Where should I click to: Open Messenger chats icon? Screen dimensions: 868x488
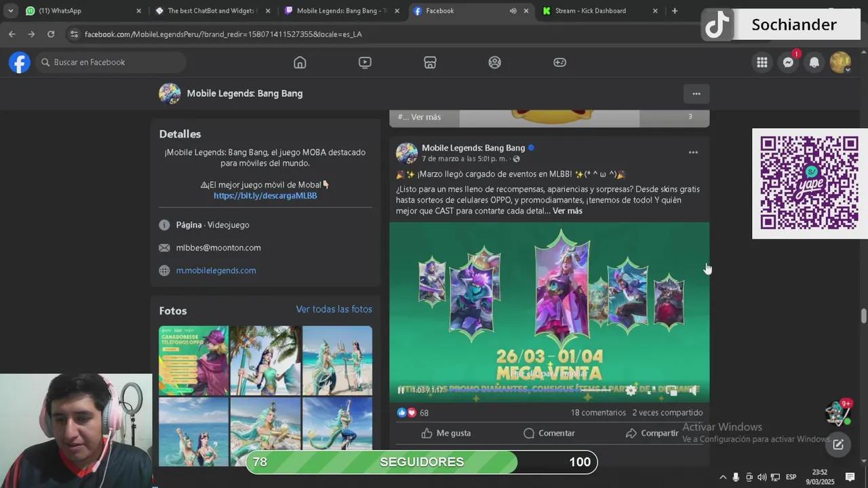click(x=788, y=62)
